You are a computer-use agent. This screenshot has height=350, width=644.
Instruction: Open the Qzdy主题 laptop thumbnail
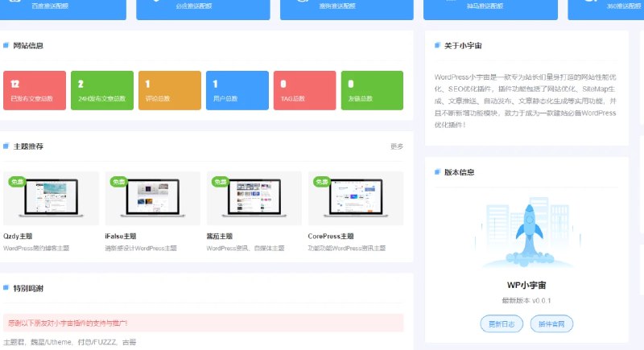pos(52,199)
